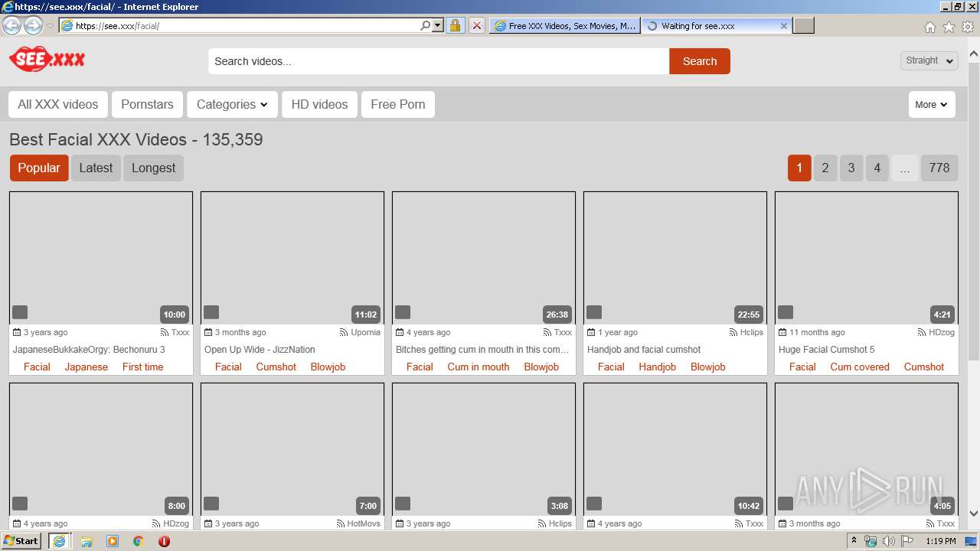Open the Chrome taskbar icon
This screenshot has width=980, height=551.
(x=138, y=541)
